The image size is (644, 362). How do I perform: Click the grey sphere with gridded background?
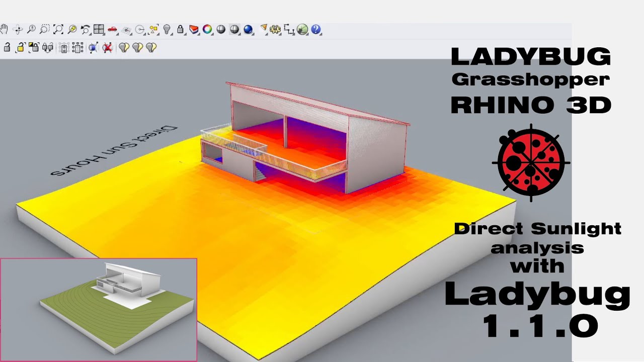(234, 29)
